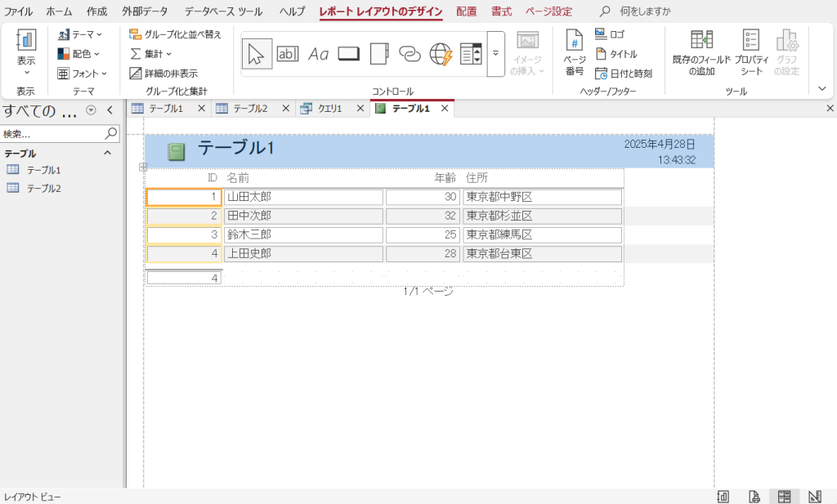The height and width of the screenshot is (504, 837).
Task: Select the button control
Action: 348,54
